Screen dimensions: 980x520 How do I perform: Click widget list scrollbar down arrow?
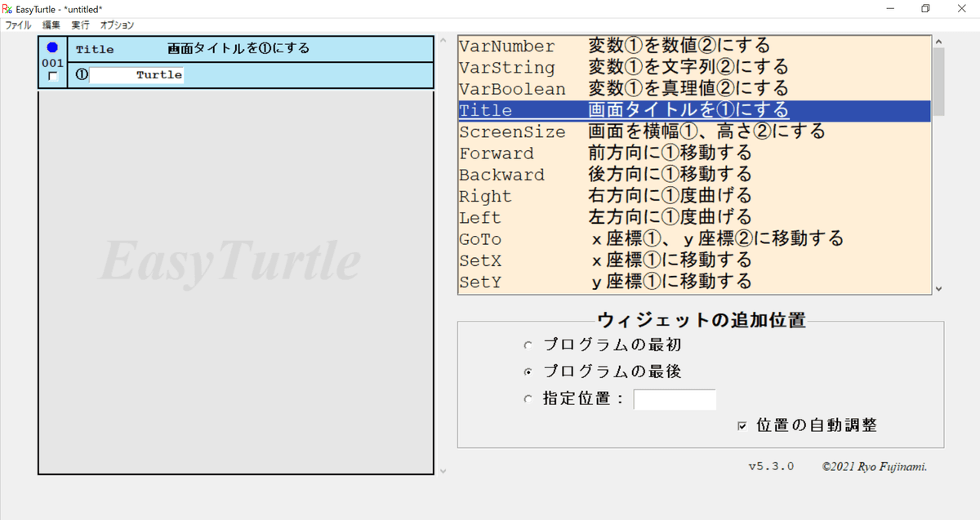pos(938,288)
